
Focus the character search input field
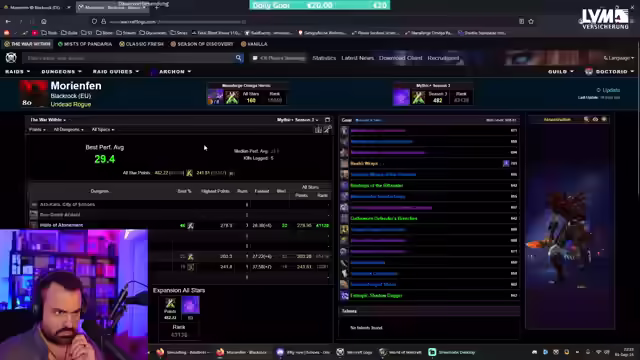(x=130, y=58)
